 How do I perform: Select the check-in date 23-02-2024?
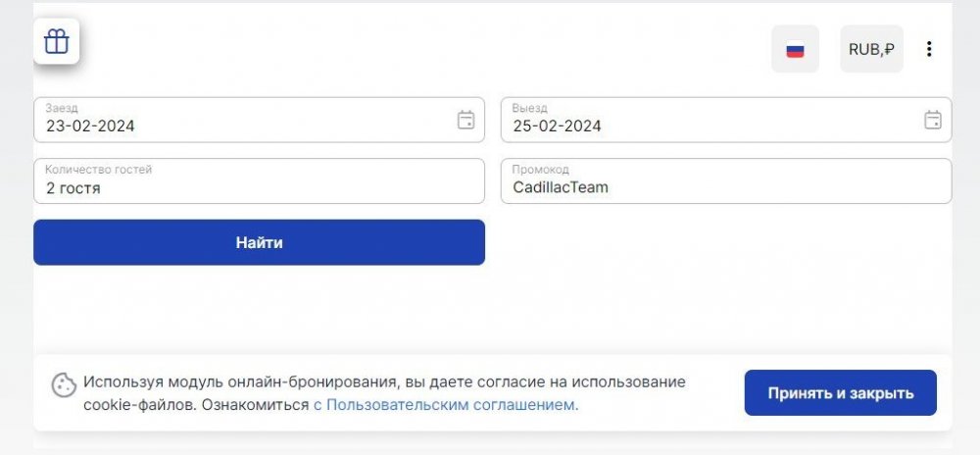click(90, 126)
